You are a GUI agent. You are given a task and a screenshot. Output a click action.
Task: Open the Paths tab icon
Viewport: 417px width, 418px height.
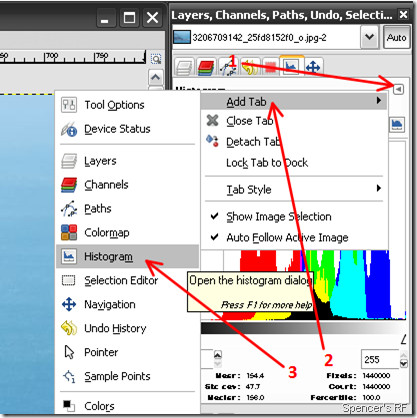pos(228,68)
